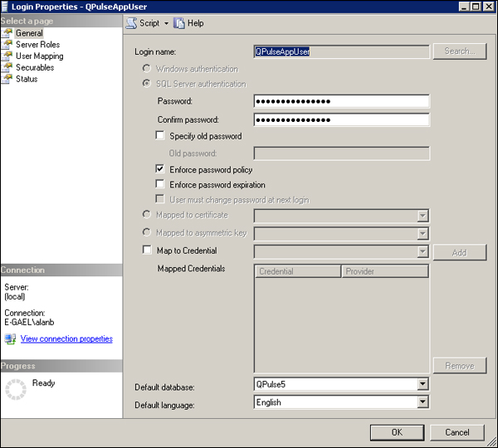Select Windows authentication radio button
Viewport: 498px width, 448px height.
[x=146, y=68]
